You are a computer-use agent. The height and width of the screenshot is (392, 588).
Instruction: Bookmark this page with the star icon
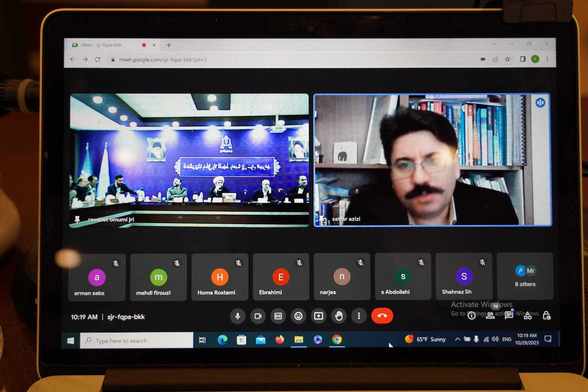(x=508, y=59)
